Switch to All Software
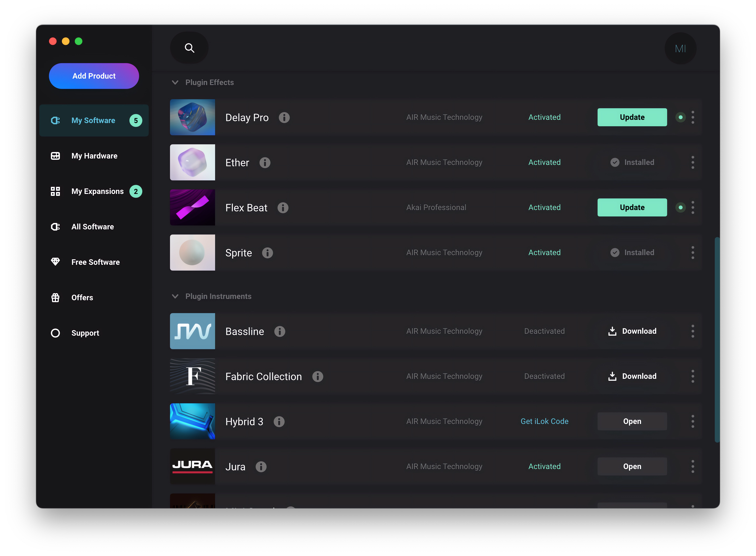The height and width of the screenshot is (556, 756). click(x=94, y=227)
